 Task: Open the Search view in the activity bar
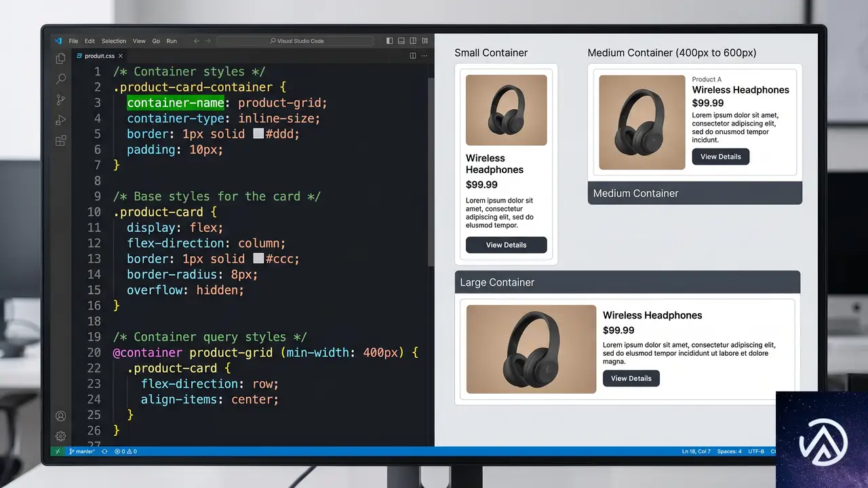[x=61, y=79]
